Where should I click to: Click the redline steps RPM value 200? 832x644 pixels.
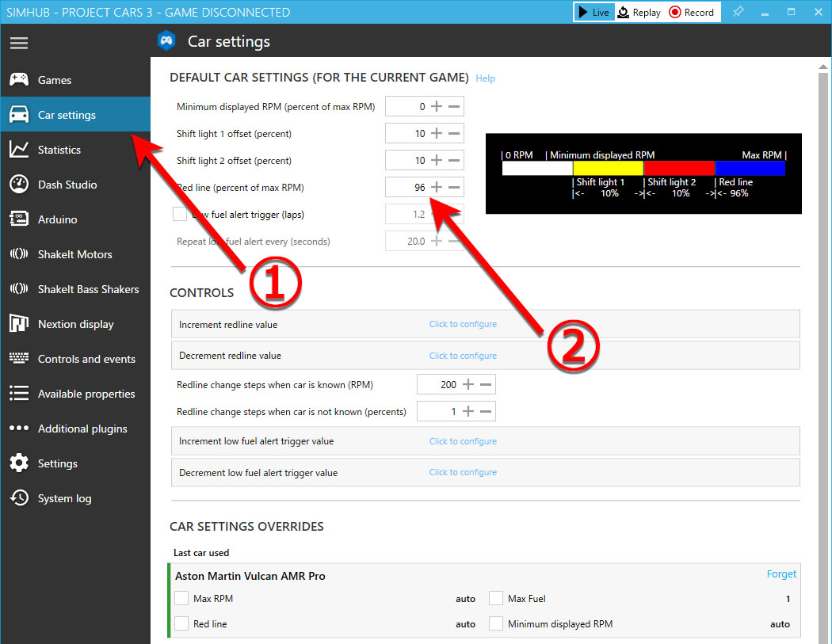coord(448,385)
